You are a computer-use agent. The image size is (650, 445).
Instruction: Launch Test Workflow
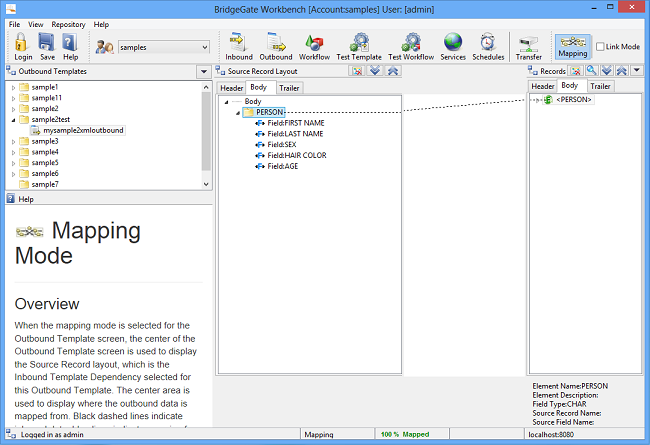pos(411,46)
